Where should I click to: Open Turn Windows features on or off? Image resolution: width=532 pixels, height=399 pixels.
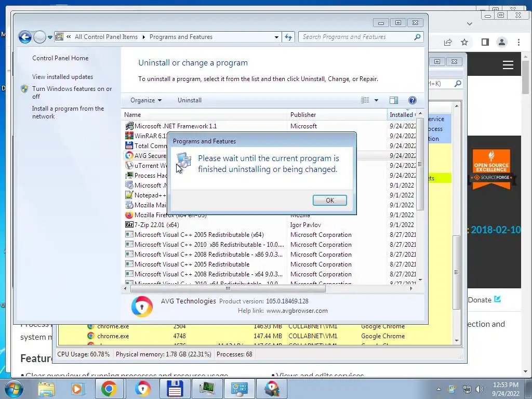pyautogui.click(x=72, y=92)
